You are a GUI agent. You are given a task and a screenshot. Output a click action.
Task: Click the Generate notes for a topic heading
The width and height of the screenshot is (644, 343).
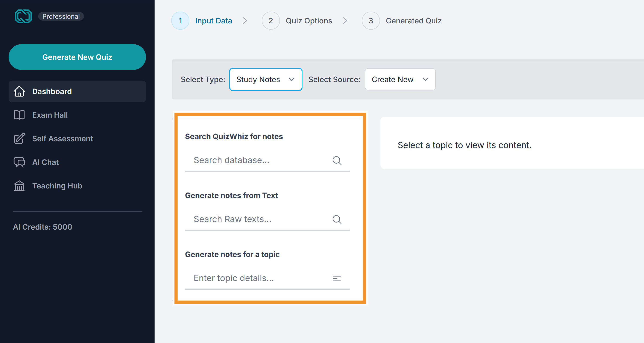232,254
